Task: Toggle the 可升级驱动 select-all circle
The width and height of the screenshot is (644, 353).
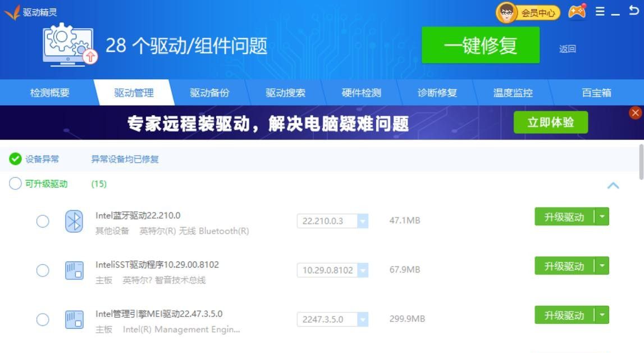Action: coord(15,183)
